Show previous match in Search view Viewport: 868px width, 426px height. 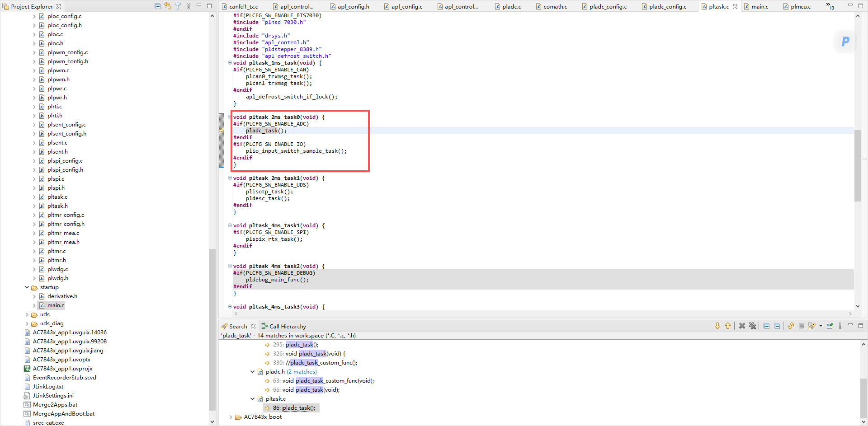click(728, 326)
